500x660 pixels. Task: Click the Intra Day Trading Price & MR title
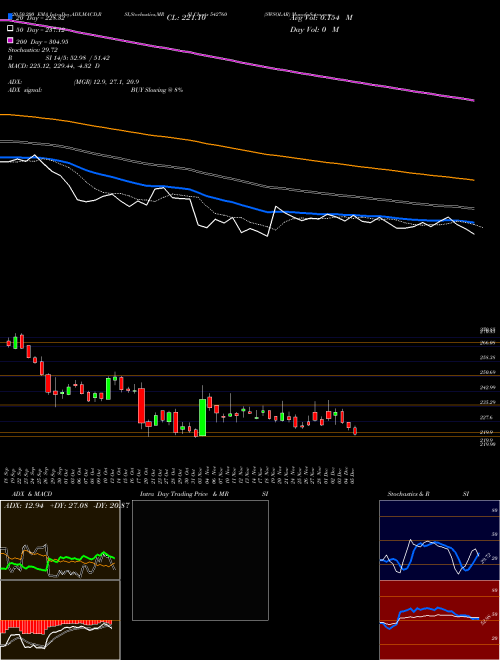tap(184, 494)
